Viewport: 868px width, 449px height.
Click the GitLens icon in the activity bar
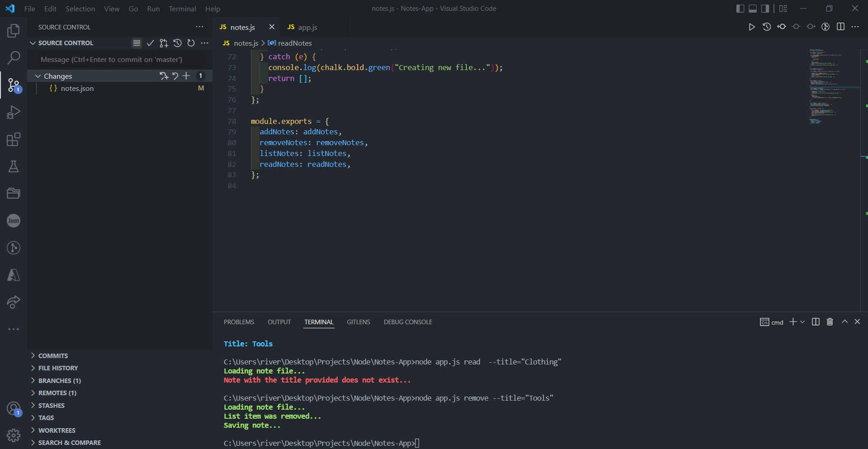pyautogui.click(x=14, y=248)
